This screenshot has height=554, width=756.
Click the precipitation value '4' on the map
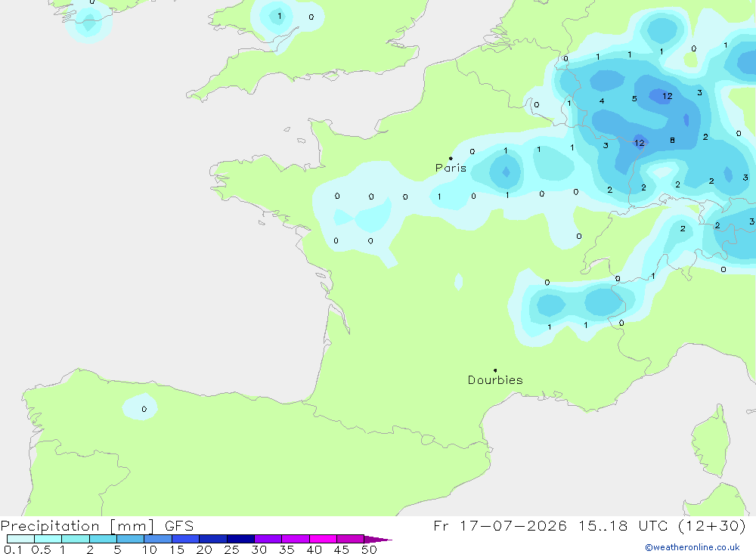tap(602, 101)
